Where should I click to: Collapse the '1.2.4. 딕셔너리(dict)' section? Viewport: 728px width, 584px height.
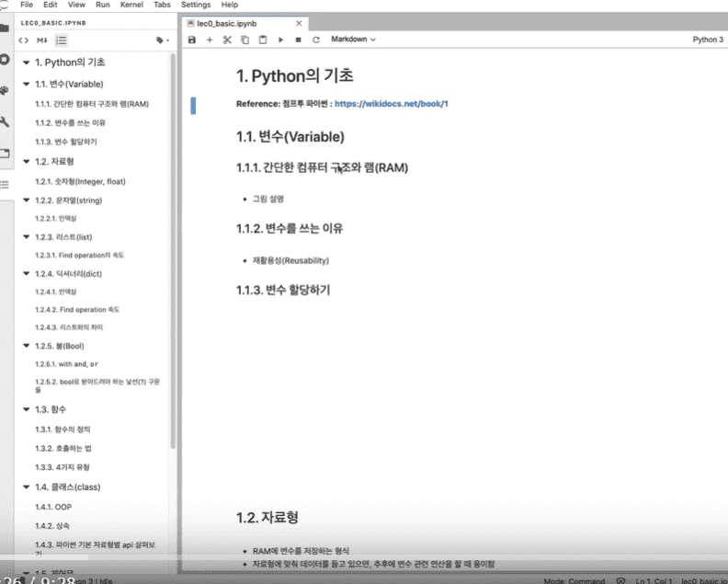[27, 274]
